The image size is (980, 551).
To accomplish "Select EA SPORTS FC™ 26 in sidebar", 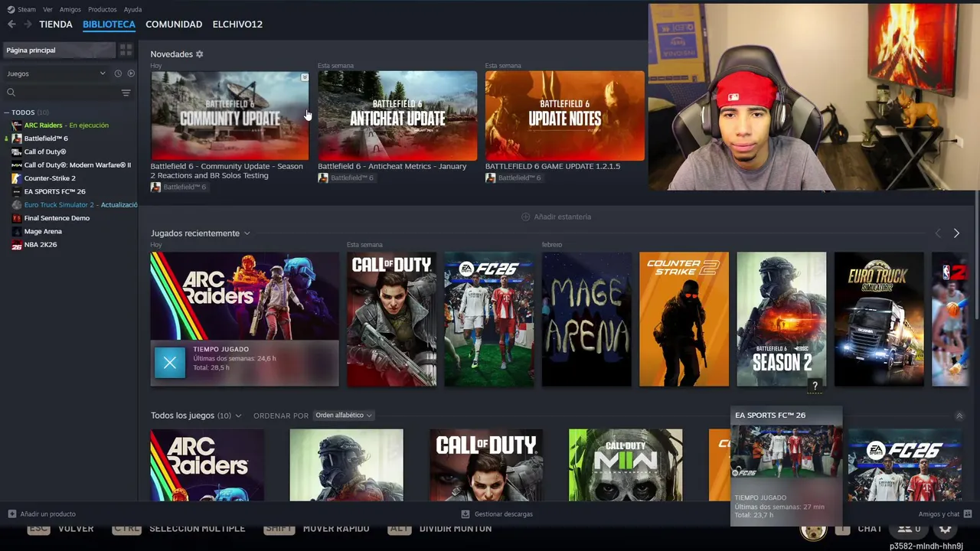I will (54, 191).
